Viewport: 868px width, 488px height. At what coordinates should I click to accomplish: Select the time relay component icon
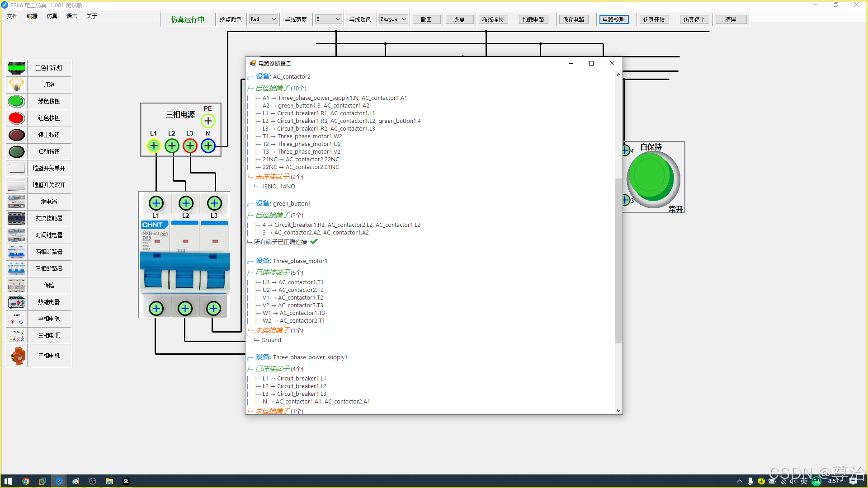17,235
